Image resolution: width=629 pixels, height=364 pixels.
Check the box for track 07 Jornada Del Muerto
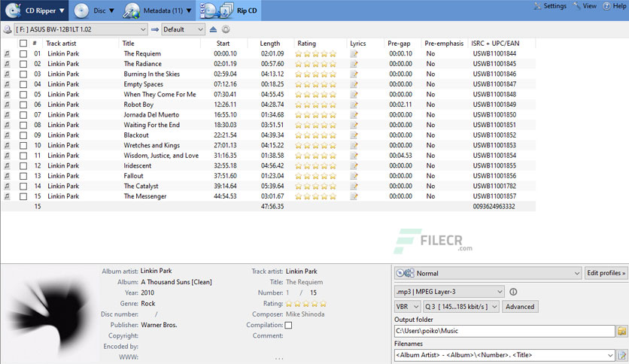point(23,115)
